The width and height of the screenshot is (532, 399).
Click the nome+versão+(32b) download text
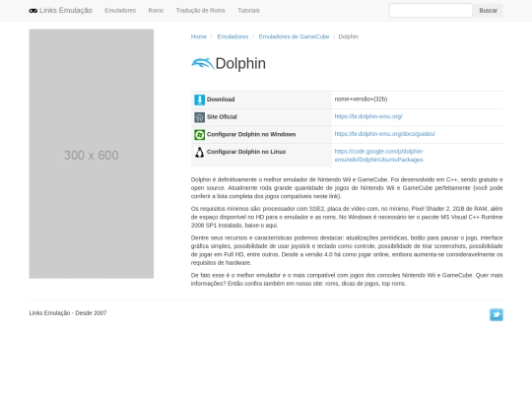[x=361, y=100]
